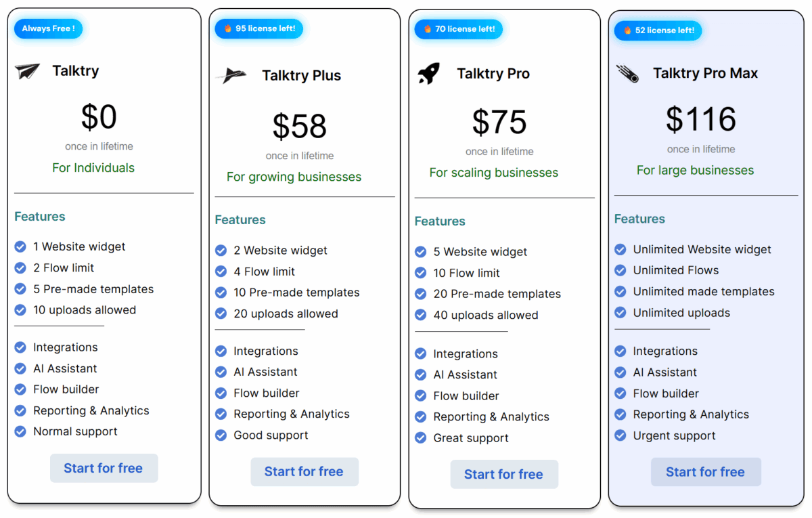Click the Talktry Pro rocket icon
This screenshot has width=812, height=518.
click(x=428, y=73)
